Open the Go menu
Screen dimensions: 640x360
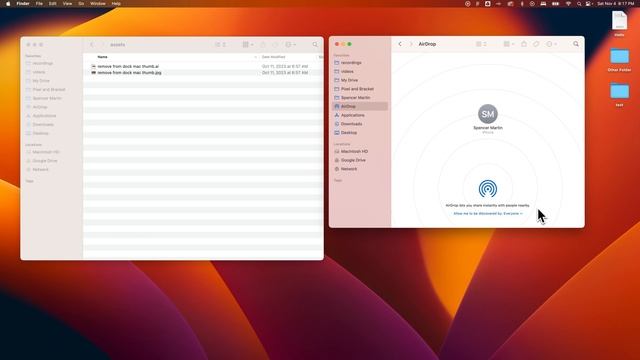click(x=81, y=4)
